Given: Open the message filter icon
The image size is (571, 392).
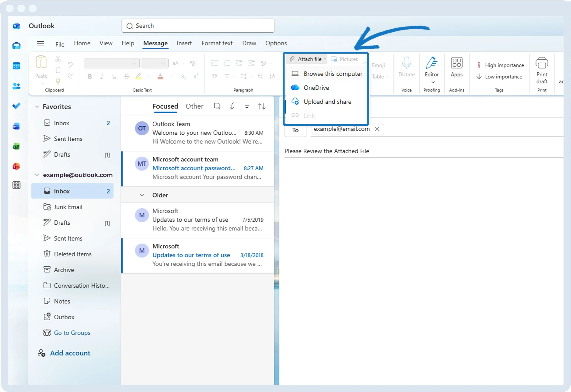Looking at the screenshot, I should click(247, 106).
